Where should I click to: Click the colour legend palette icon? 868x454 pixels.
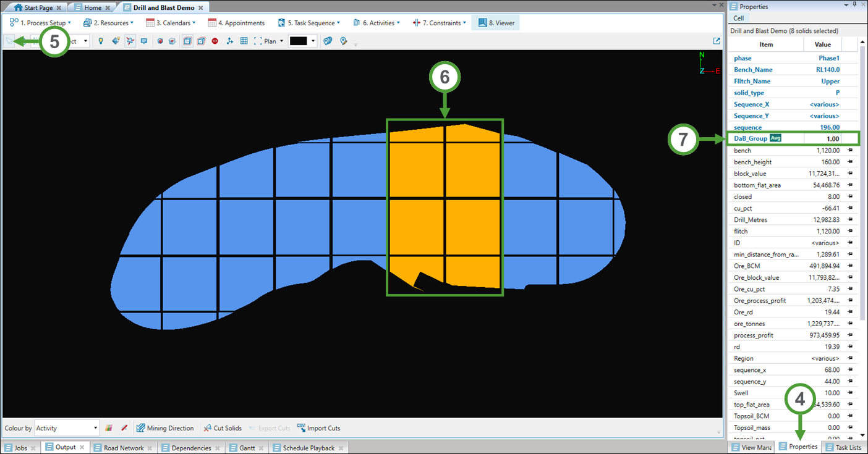(109, 428)
